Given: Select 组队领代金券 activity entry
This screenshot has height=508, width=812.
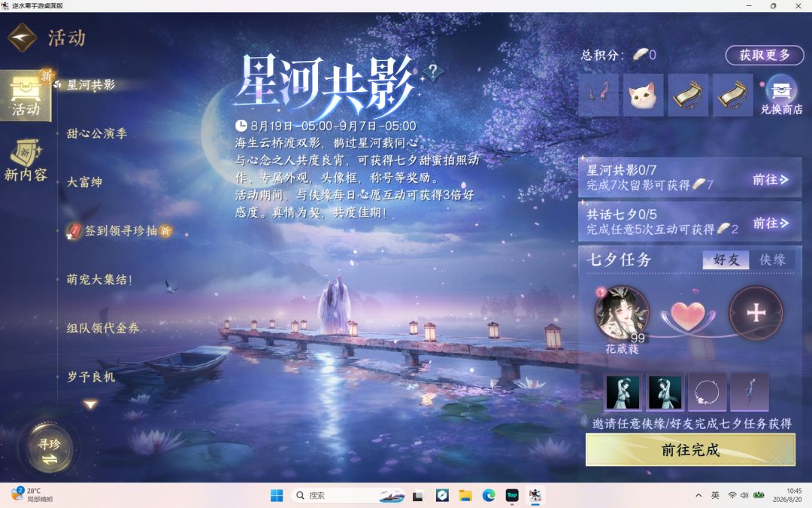Looking at the screenshot, I should pyautogui.click(x=103, y=328).
